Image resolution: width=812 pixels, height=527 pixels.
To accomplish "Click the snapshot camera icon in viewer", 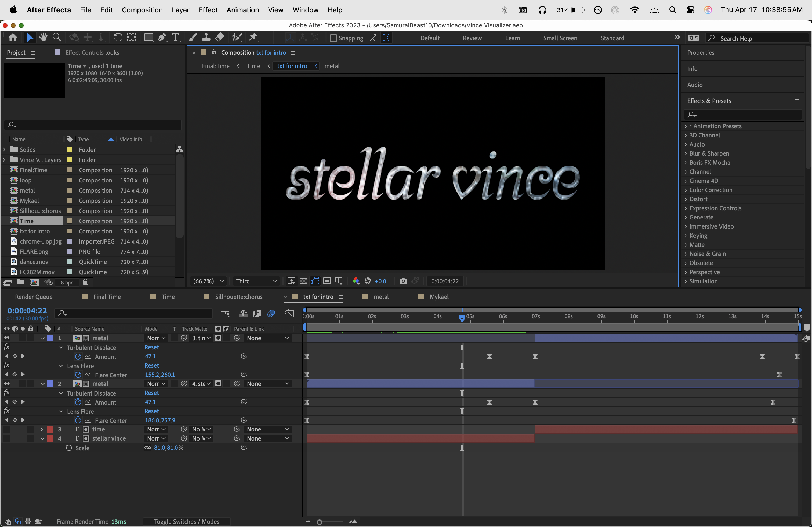I will tap(403, 281).
